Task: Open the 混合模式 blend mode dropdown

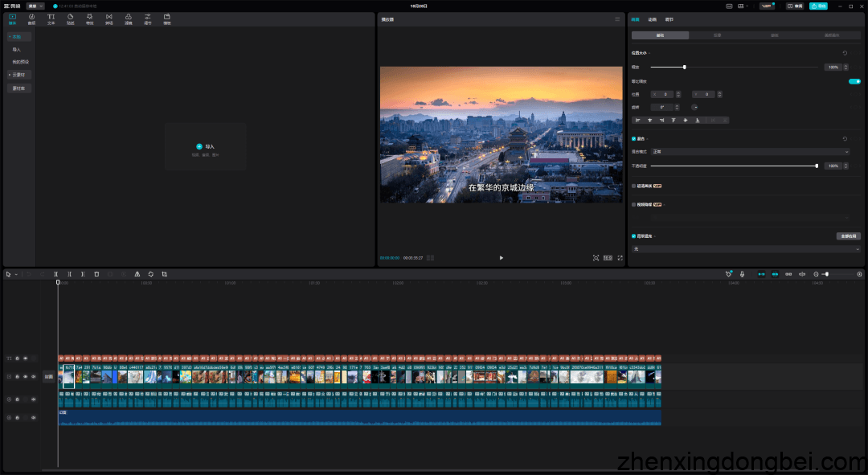Action: (750, 151)
